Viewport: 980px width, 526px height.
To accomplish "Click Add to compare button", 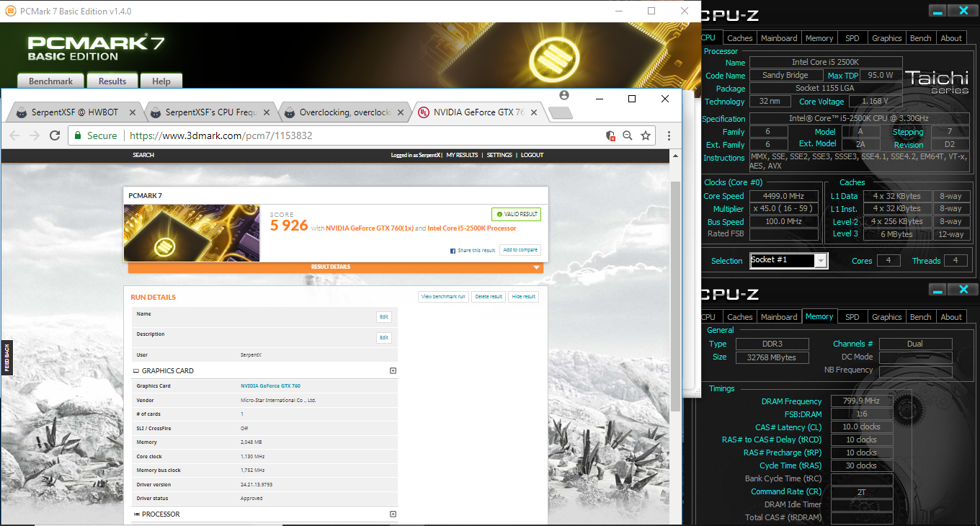I will click(520, 250).
